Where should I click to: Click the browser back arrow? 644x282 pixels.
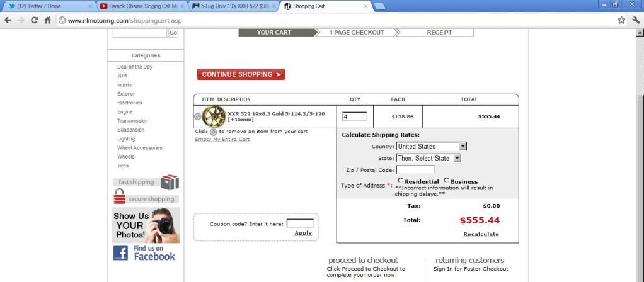point(8,20)
